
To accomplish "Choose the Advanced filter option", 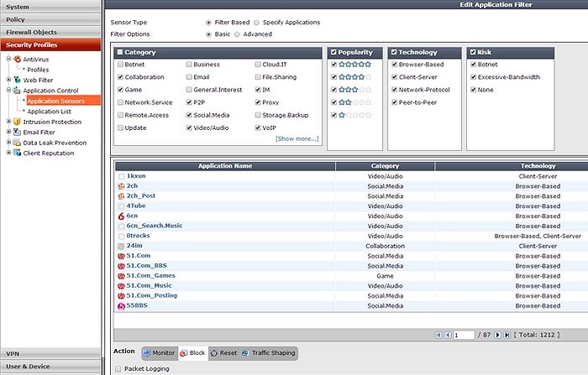I will pos(236,34).
